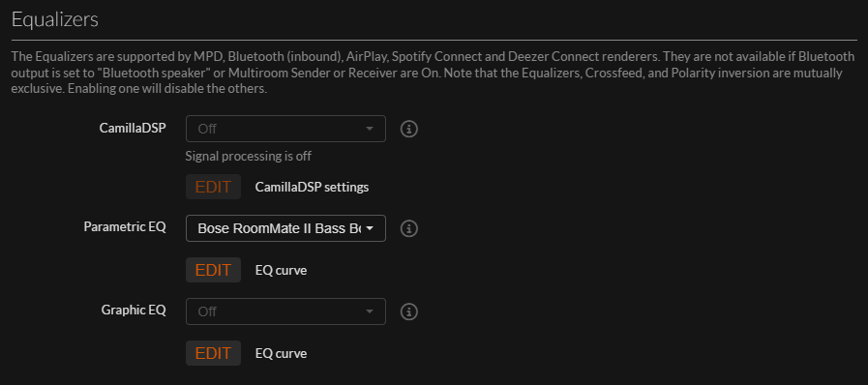Open the Parametric EQ Bose RoomMate dropdown
The image size is (868, 385).
(285, 228)
